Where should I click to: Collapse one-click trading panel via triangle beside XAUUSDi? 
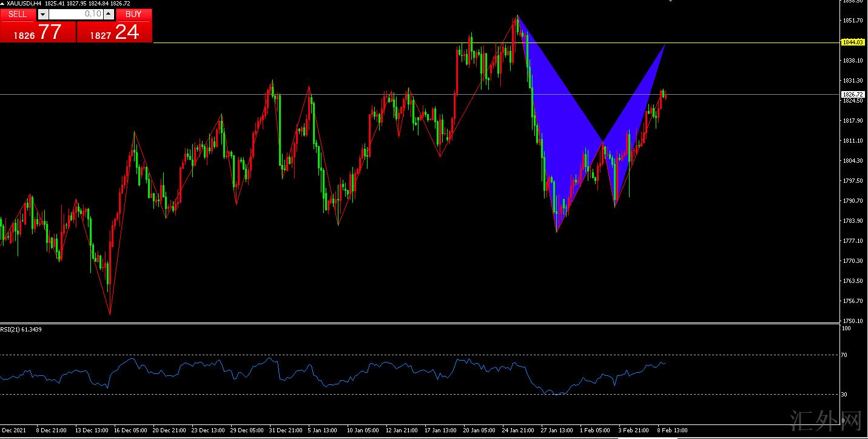(x=3, y=4)
